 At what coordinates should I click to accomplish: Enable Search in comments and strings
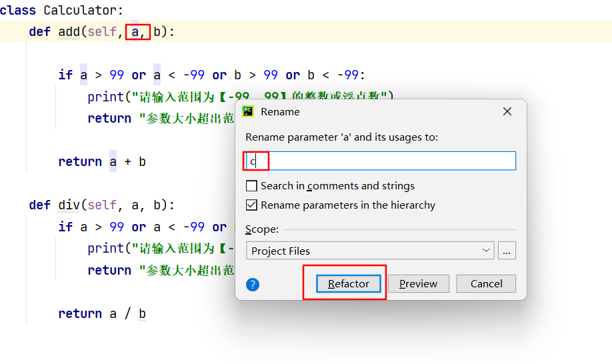[x=251, y=186]
